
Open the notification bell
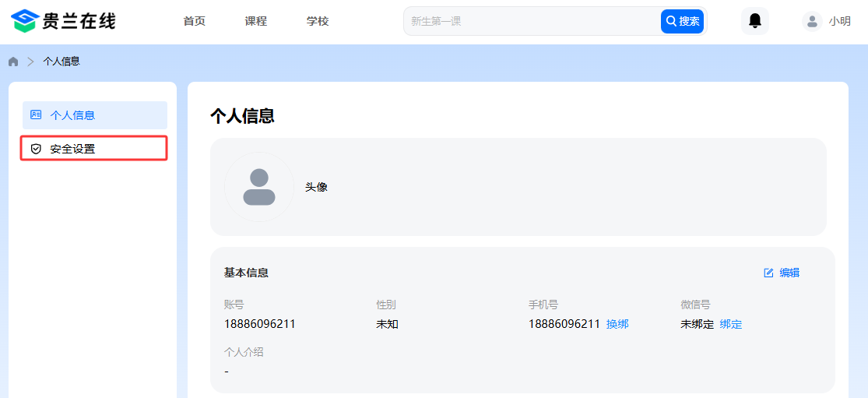tap(754, 21)
